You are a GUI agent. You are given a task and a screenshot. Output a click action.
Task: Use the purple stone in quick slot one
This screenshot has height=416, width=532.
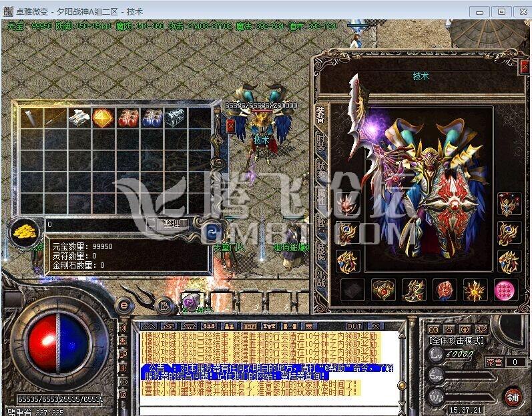192,302
